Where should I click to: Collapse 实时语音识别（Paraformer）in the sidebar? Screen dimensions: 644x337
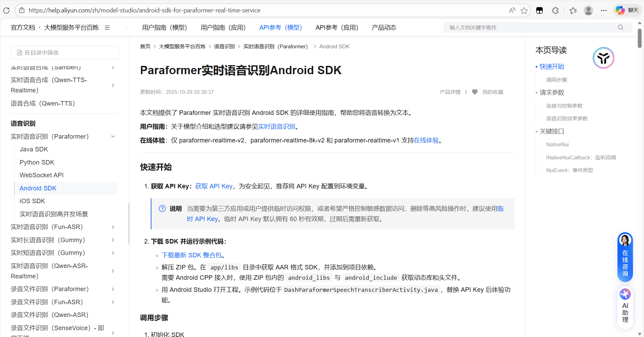point(113,136)
